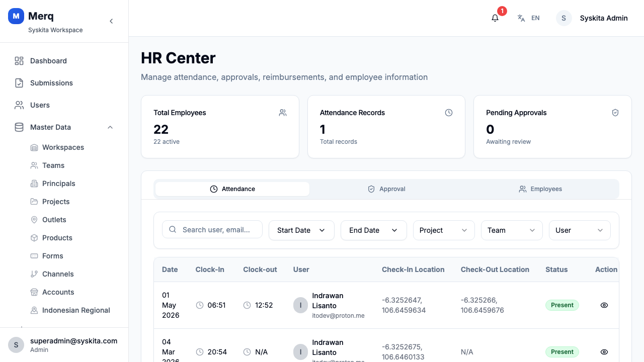Click the Attendance Records clock icon
644x362 pixels.
[449, 113]
